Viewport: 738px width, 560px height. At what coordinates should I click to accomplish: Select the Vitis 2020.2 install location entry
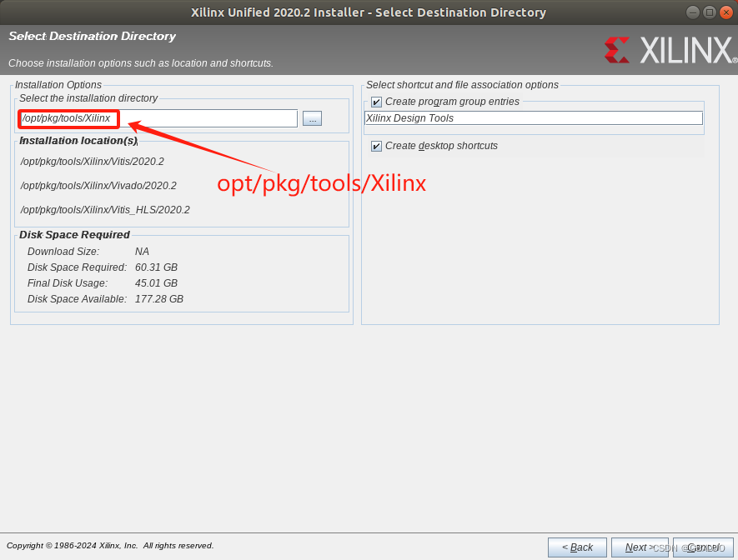(x=94, y=161)
